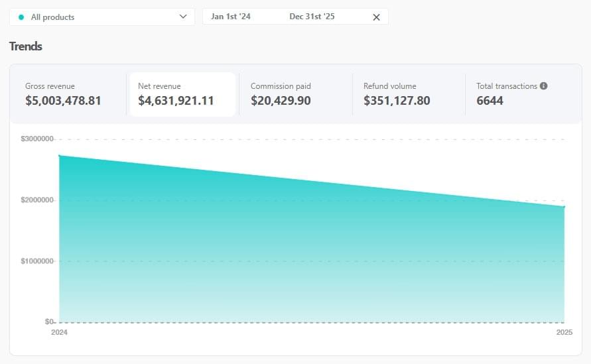The height and width of the screenshot is (364, 591).
Task: Click the info icon beside Total transactions
Action: point(544,86)
